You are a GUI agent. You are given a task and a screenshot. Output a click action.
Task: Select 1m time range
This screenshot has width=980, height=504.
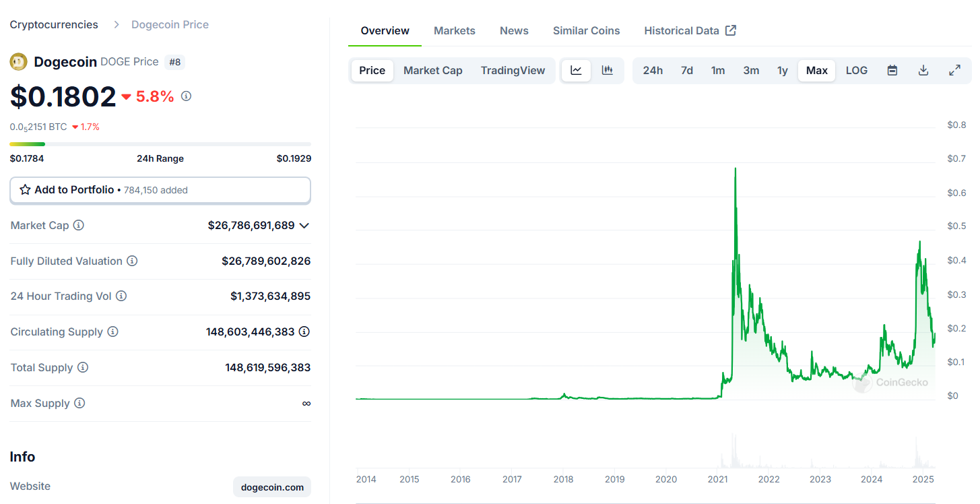(x=718, y=70)
